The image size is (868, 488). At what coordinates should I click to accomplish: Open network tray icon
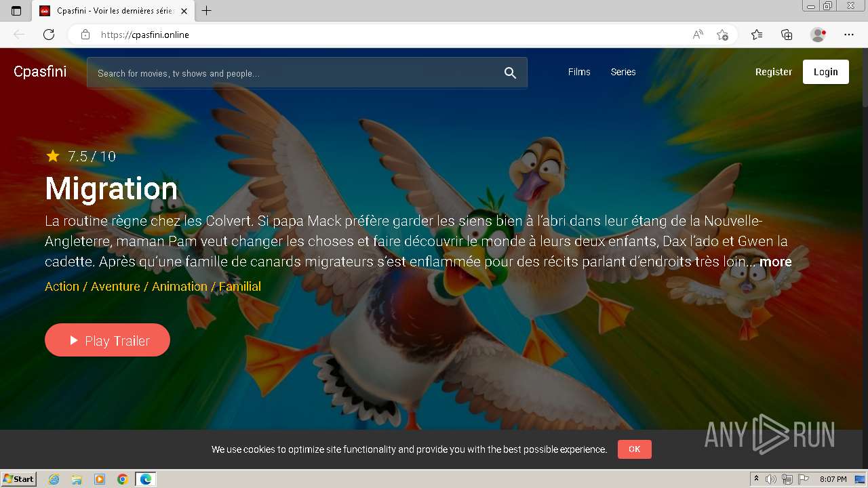tap(787, 479)
